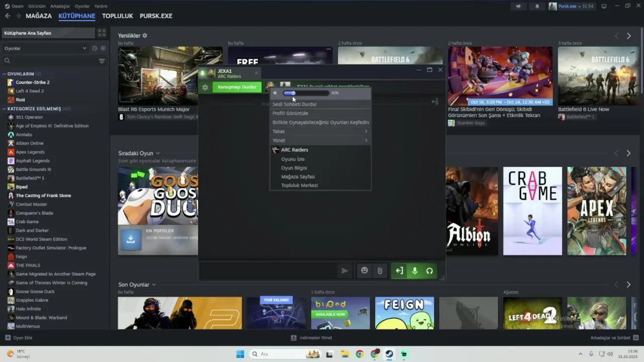Switch to Big Picture mode icon
The width and height of the screenshot is (644, 362).
coord(604,6)
